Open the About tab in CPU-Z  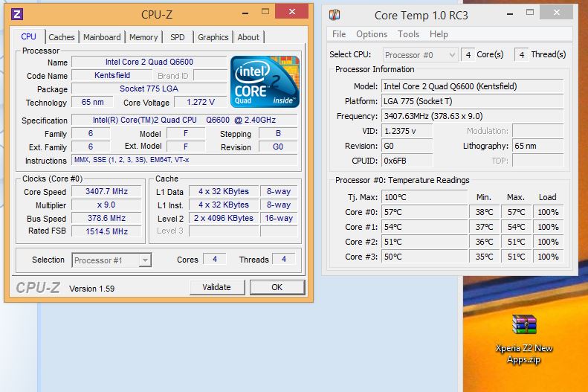click(248, 37)
